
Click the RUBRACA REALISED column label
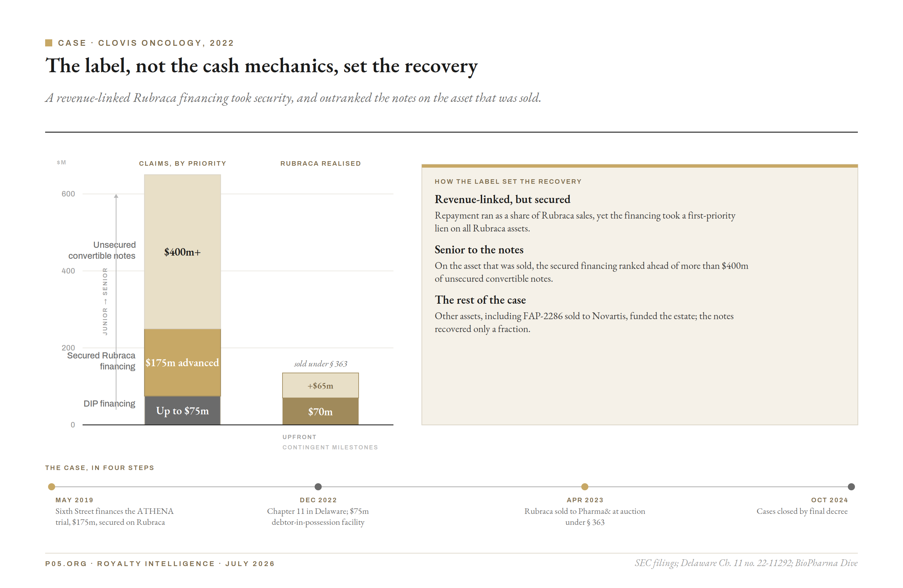coord(321,163)
